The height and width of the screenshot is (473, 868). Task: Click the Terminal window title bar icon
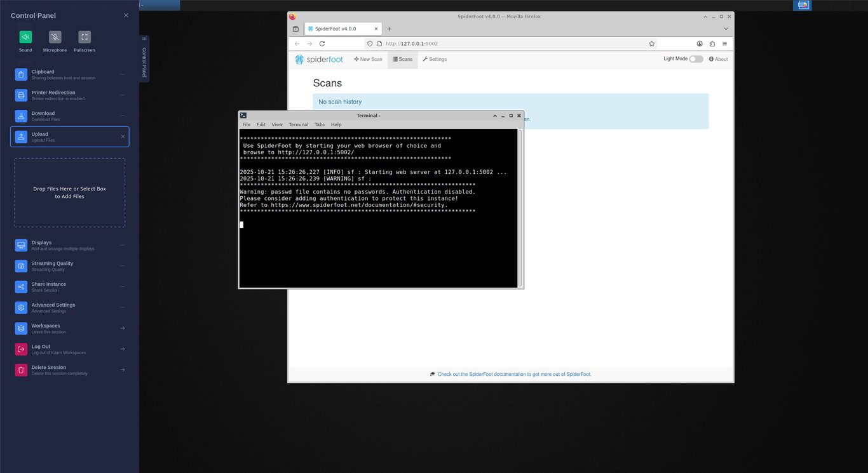point(243,116)
